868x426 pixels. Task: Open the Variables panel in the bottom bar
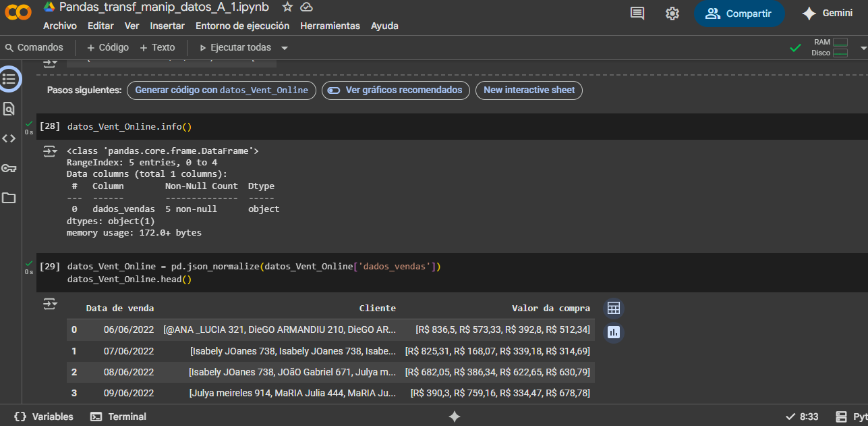pos(44,417)
